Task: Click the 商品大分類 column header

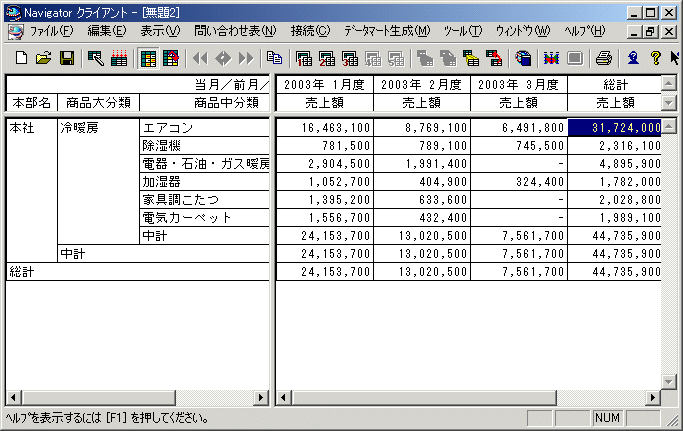Action: click(x=98, y=103)
